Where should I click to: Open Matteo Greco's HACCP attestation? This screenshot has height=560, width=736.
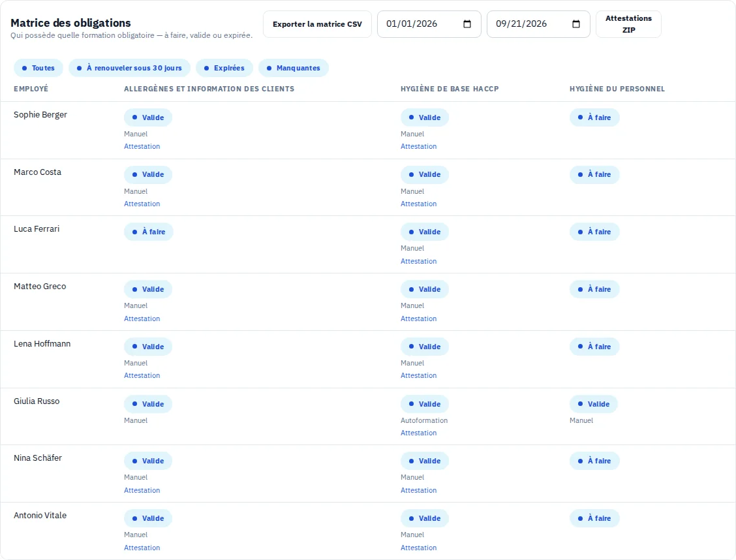click(x=418, y=319)
